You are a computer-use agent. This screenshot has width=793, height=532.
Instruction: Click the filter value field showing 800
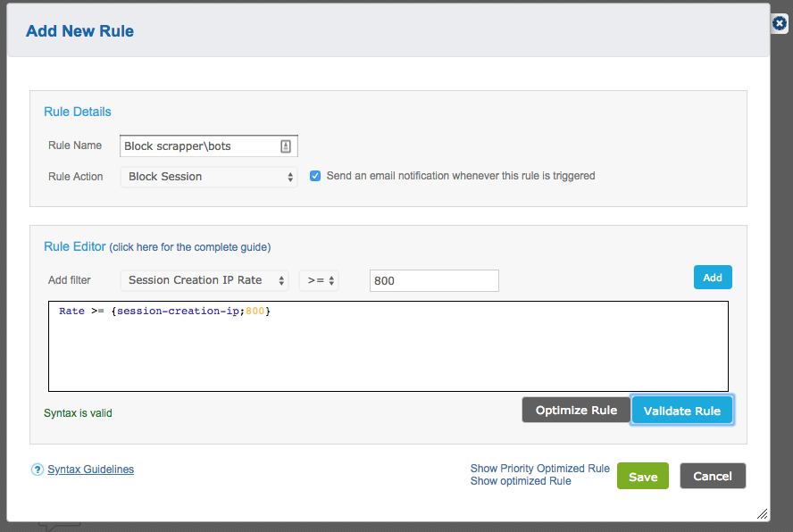click(x=434, y=280)
